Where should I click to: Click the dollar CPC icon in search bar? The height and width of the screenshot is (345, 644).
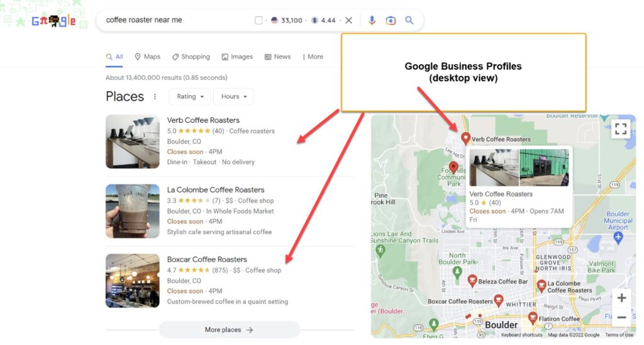tap(314, 20)
